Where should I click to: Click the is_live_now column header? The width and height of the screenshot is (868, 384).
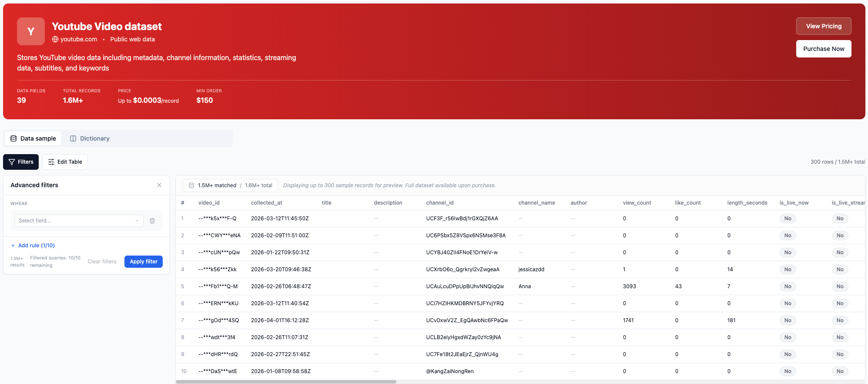(794, 203)
